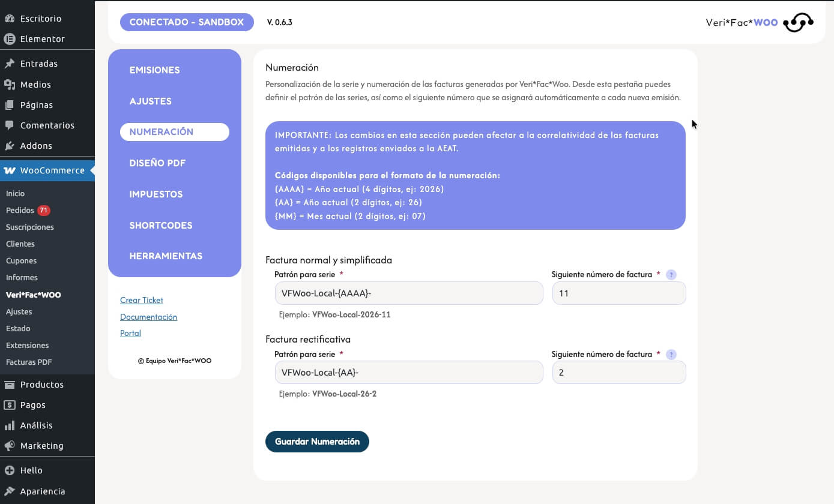Click the Hello plus-circle icon

[10, 470]
